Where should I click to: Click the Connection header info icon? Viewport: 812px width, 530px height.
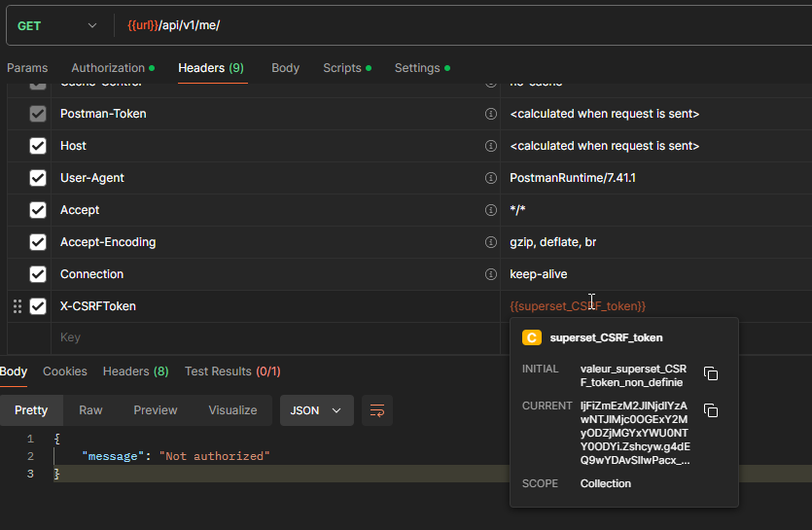point(490,274)
